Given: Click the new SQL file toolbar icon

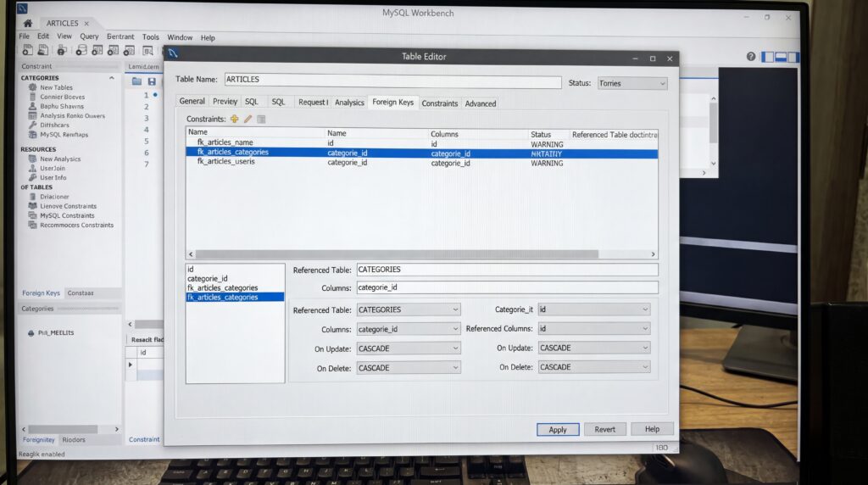Looking at the screenshot, I should pyautogui.click(x=27, y=50).
